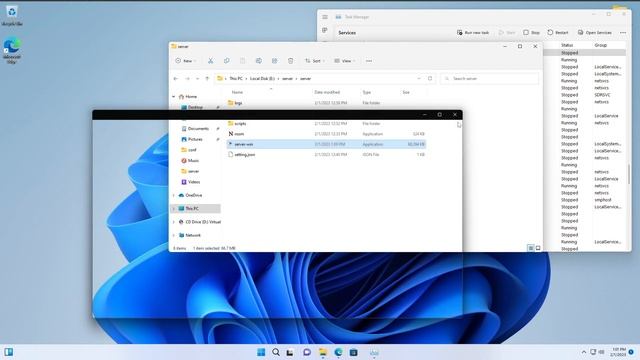Open the Widgets panel from the taskbar

pyautogui.click(x=9, y=352)
